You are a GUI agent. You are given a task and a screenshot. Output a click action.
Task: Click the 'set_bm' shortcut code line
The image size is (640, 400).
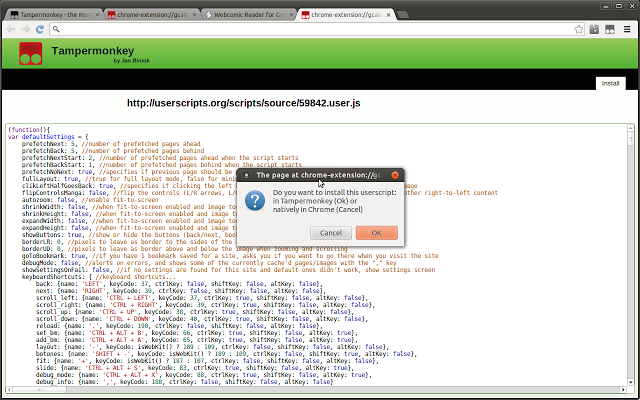pos(196,333)
